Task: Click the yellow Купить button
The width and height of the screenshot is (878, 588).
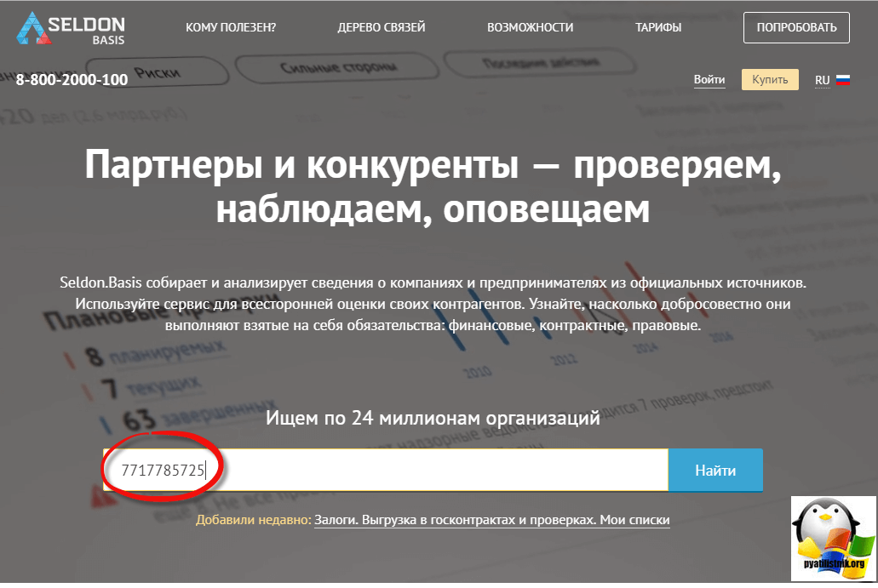Action: click(x=770, y=79)
